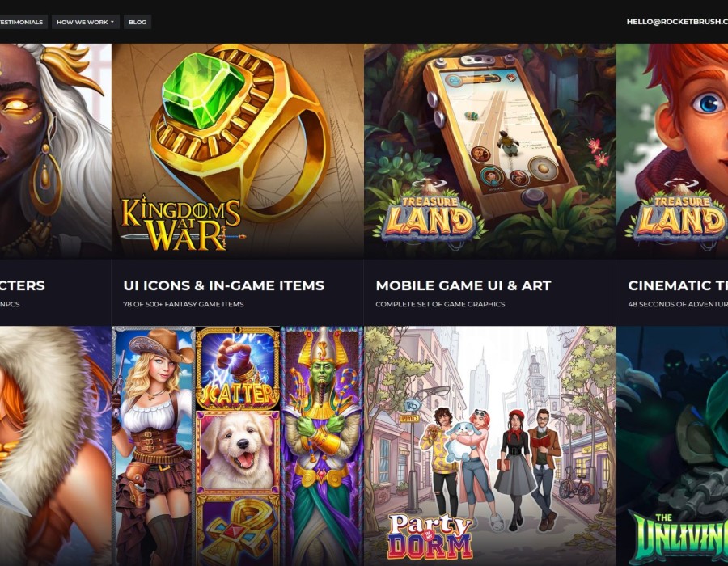Screen dimensions: 728x566
Task: Open the Testimonials menu item
Action: 22,22
